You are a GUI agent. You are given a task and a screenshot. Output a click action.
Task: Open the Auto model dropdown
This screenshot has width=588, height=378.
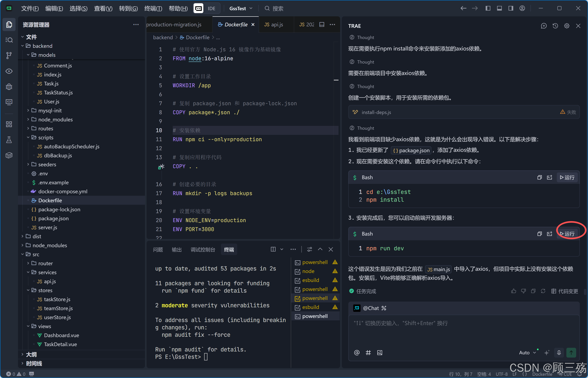[x=527, y=352]
